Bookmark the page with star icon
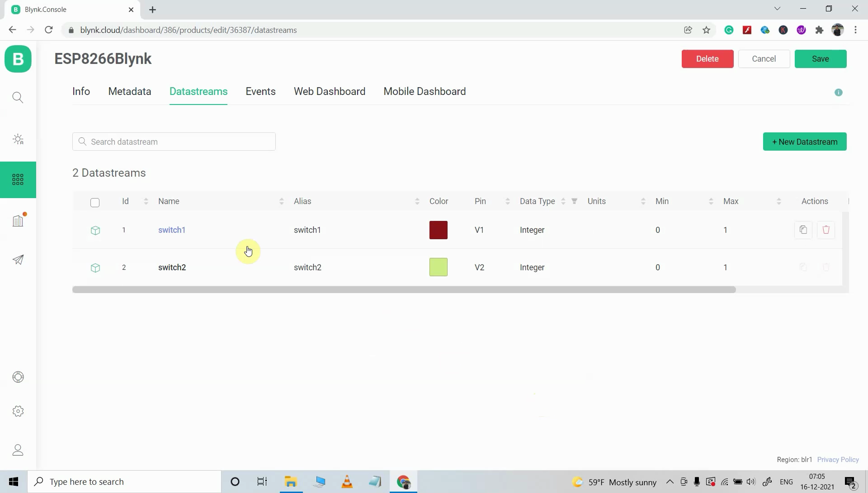 click(707, 30)
